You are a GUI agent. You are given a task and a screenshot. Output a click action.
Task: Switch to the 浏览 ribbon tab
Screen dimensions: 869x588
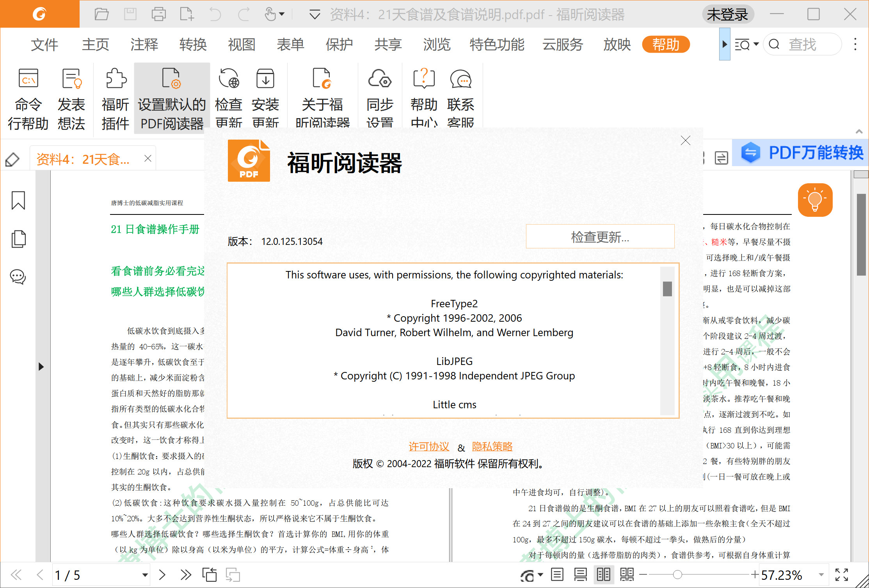click(x=437, y=44)
